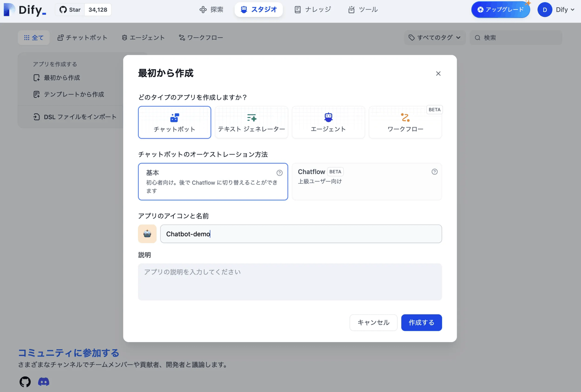Click the template document icon
Viewport: 581px width, 392px height.
click(36, 94)
